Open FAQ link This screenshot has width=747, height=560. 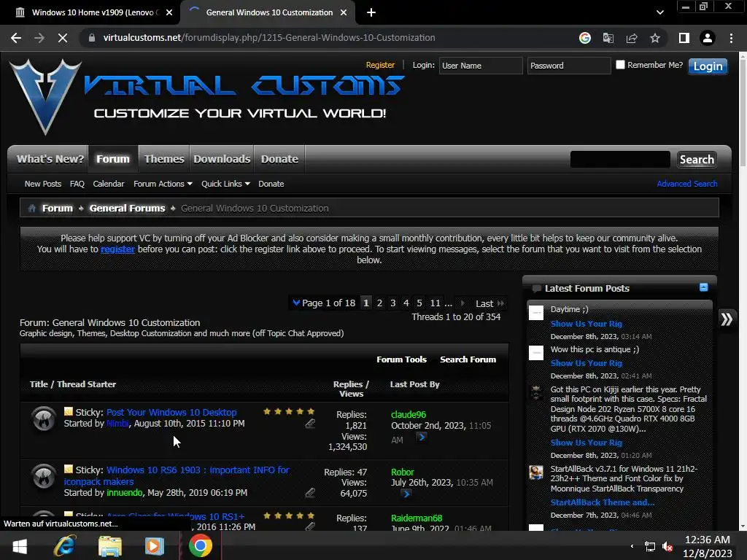(77, 184)
